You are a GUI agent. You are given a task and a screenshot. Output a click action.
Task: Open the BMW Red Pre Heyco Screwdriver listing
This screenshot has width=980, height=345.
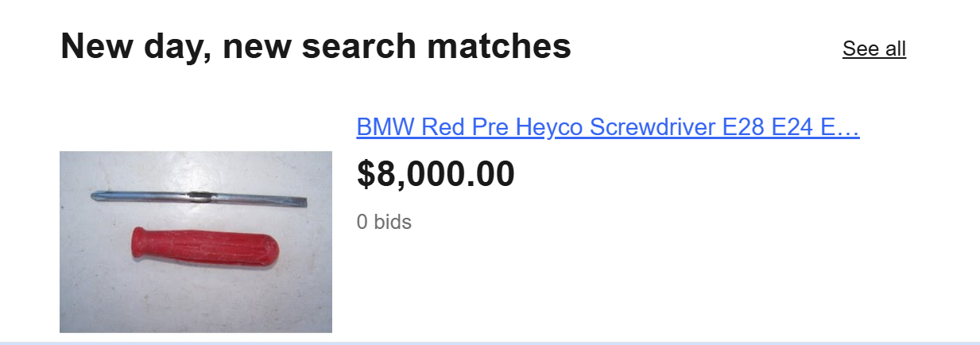point(607,127)
